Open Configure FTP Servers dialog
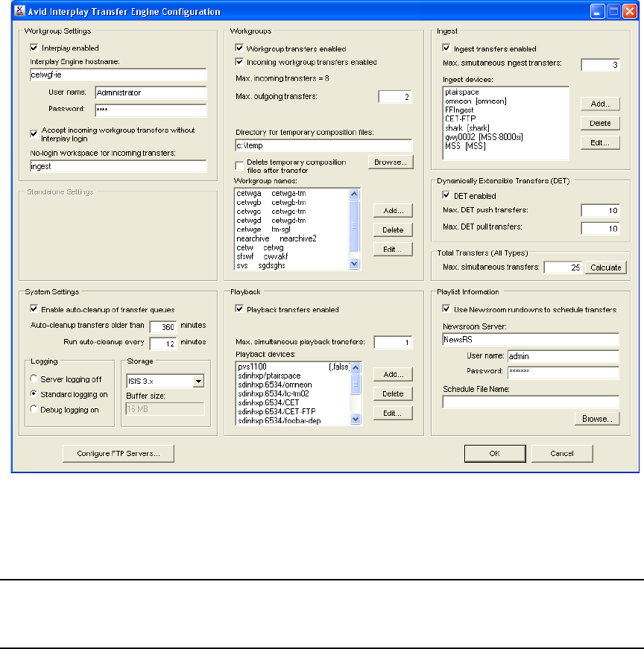Screen dimensions: 644x649 click(x=119, y=453)
